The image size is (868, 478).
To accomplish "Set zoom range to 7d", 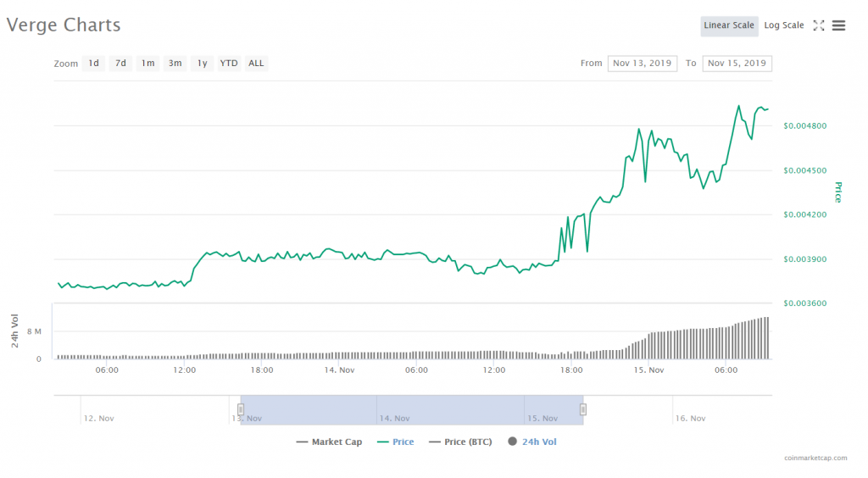I will [121, 64].
